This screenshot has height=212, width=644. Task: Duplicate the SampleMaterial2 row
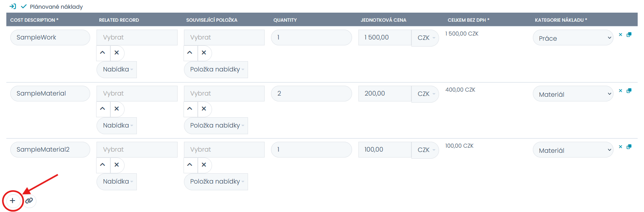(629, 147)
